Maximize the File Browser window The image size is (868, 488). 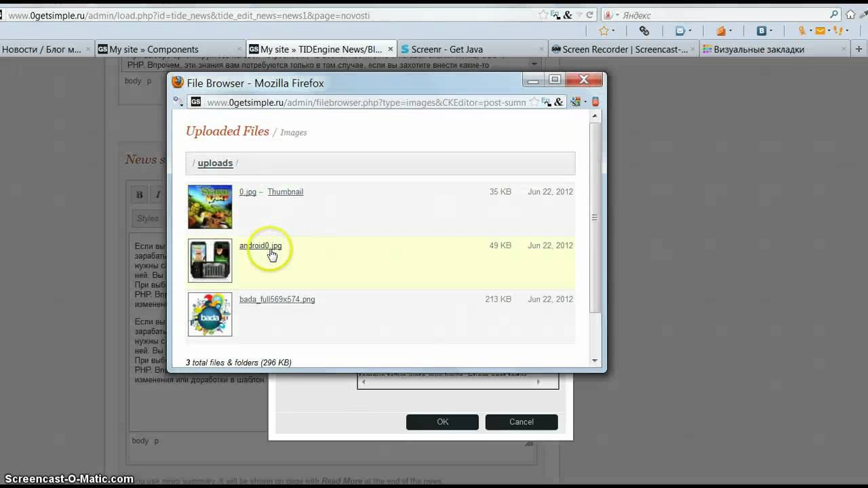[x=555, y=80]
